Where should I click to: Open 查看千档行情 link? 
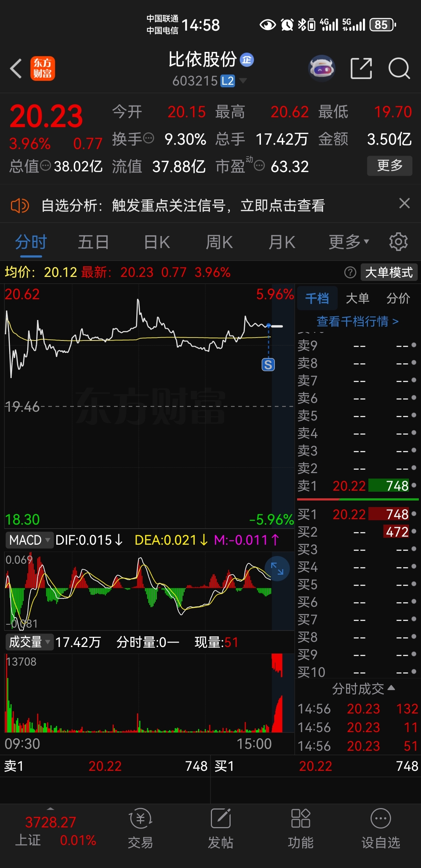(x=357, y=321)
